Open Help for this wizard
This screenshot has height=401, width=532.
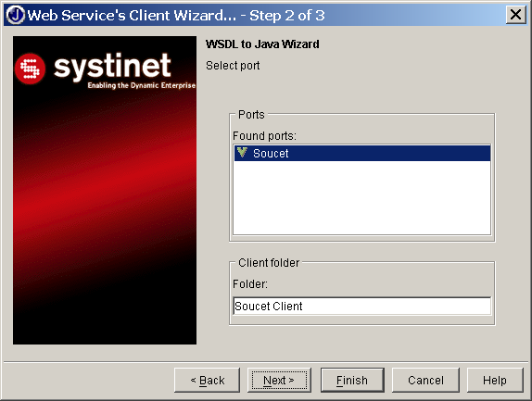[x=495, y=381]
